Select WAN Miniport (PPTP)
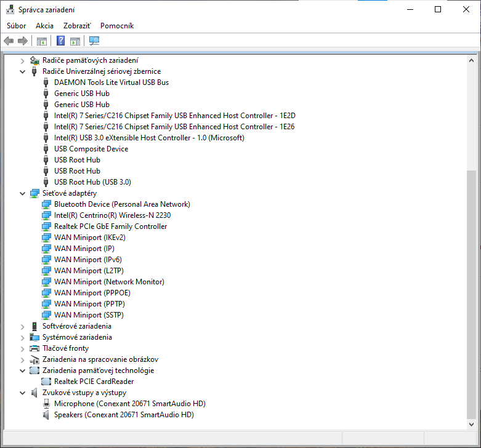Viewport: 481px width, 448px height. (89, 304)
